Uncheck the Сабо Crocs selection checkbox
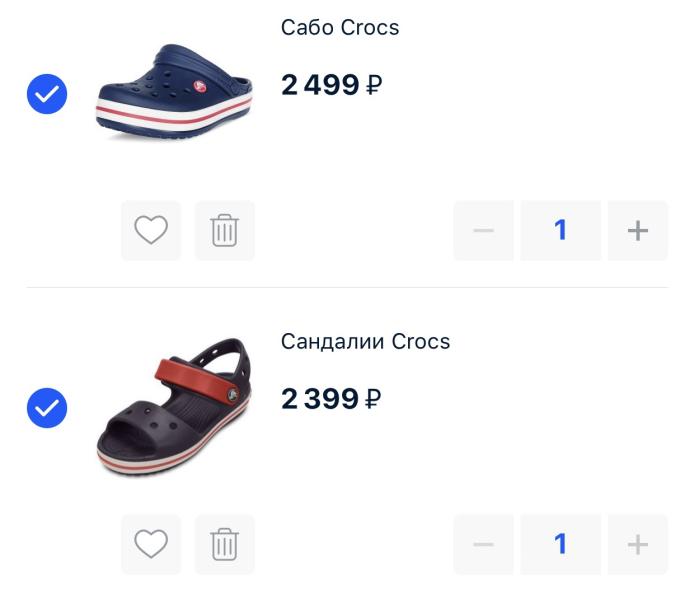Image resolution: width=693 pixels, height=600 pixels. point(46,94)
